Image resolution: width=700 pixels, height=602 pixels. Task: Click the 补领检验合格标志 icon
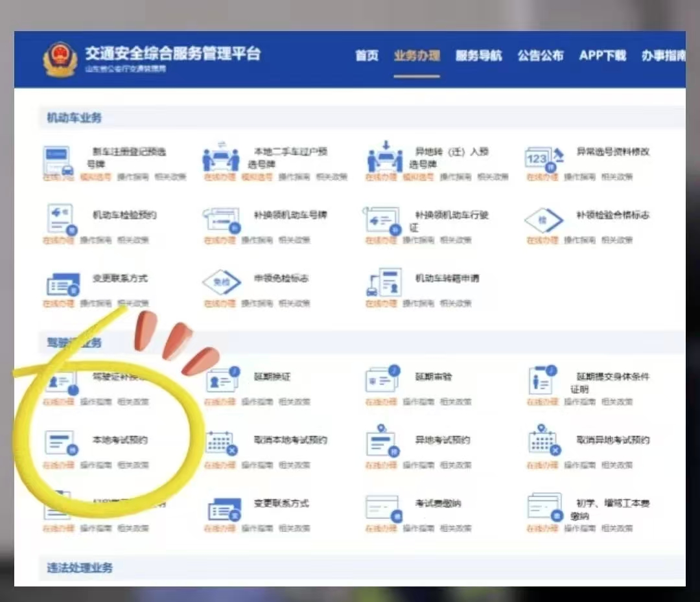point(543,220)
